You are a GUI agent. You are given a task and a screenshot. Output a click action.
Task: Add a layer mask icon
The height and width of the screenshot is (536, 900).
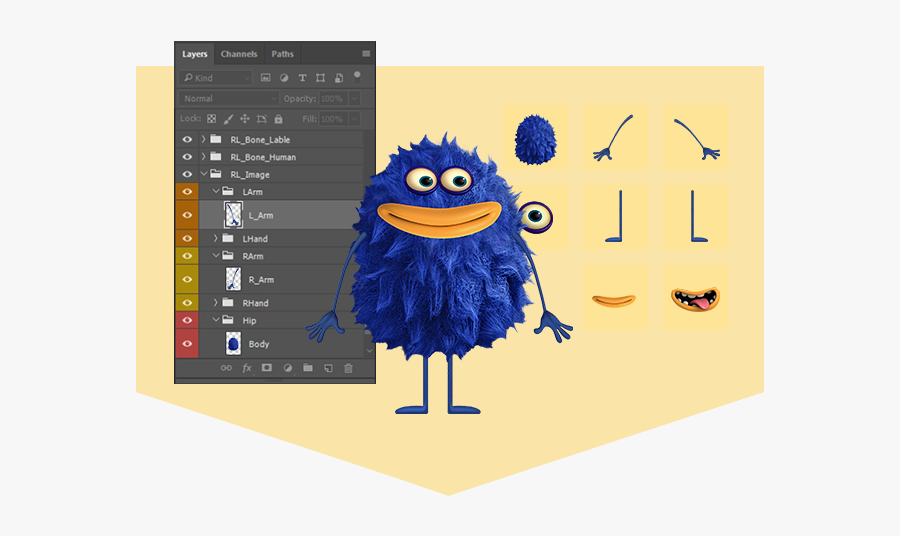(x=267, y=368)
